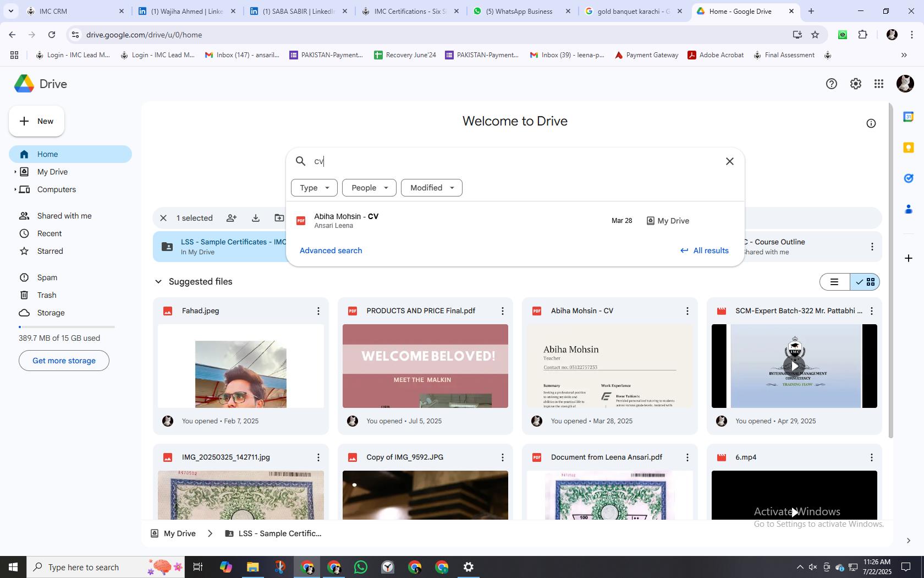This screenshot has width=924, height=578.
Task: Reload the Drive page
Action: (x=52, y=35)
